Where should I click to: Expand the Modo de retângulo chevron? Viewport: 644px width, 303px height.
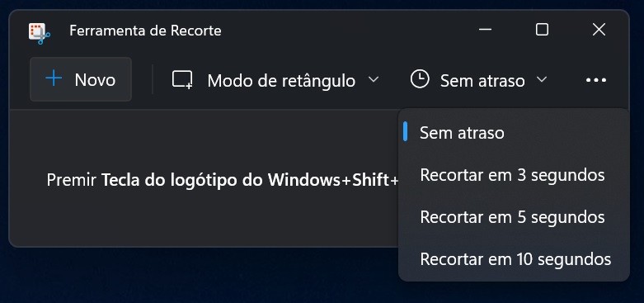(374, 79)
